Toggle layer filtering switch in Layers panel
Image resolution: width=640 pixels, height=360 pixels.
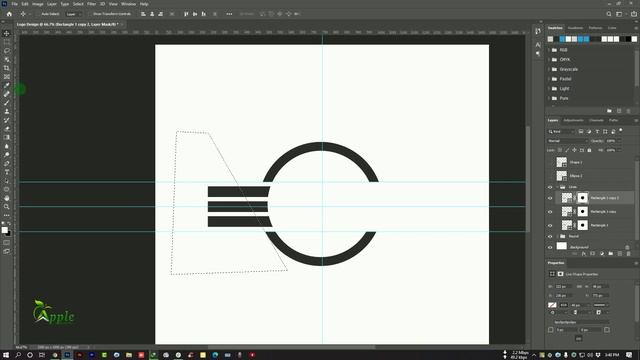pos(621,131)
